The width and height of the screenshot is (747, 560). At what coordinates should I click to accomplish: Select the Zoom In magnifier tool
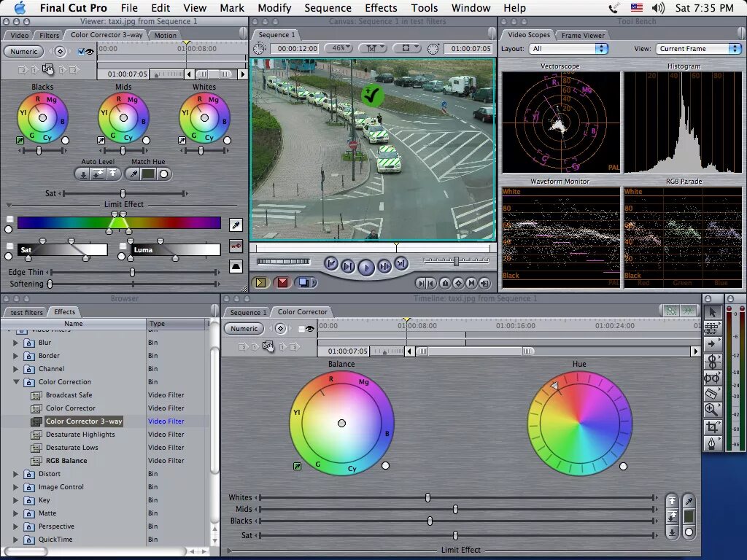tap(712, 410)
